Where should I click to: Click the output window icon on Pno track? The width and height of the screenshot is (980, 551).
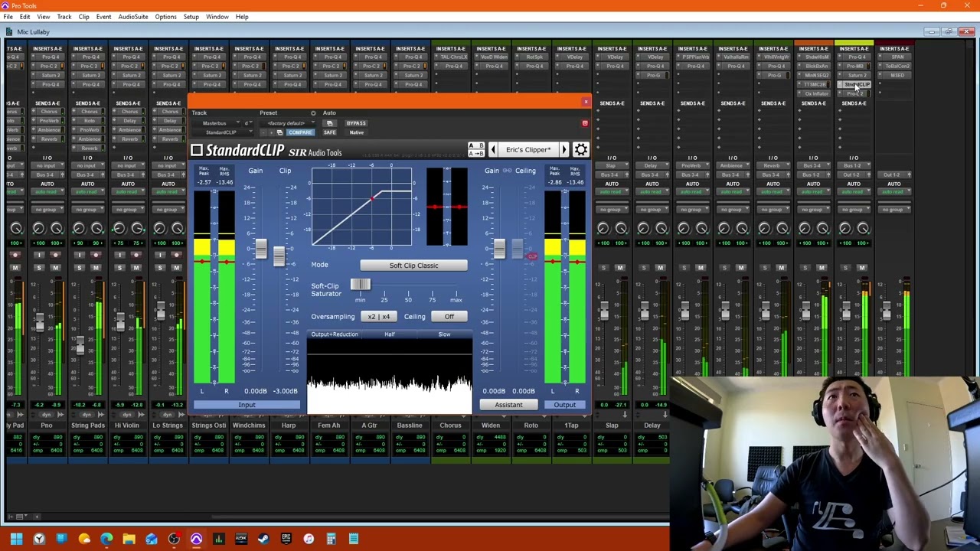[x=62, y=415]
